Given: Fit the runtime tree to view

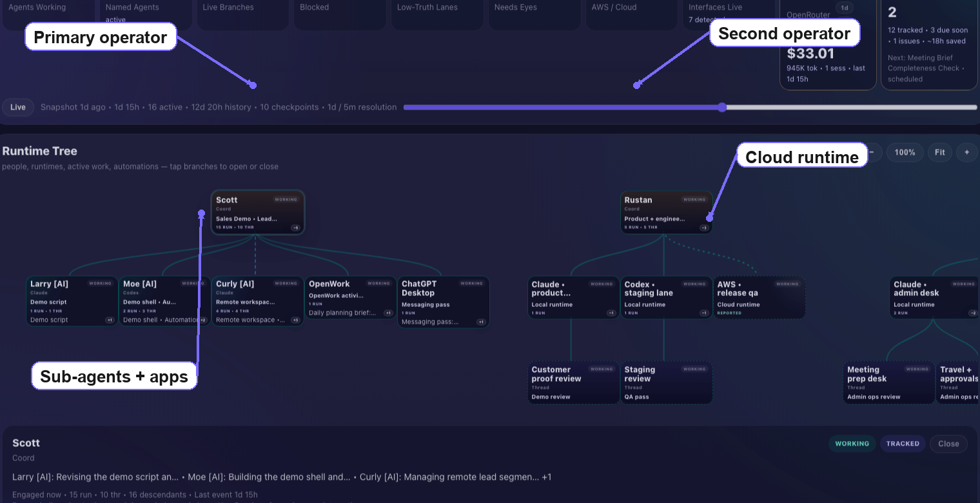Looking at the screenshot, I should pyautogui.click(x=940, y=152).
